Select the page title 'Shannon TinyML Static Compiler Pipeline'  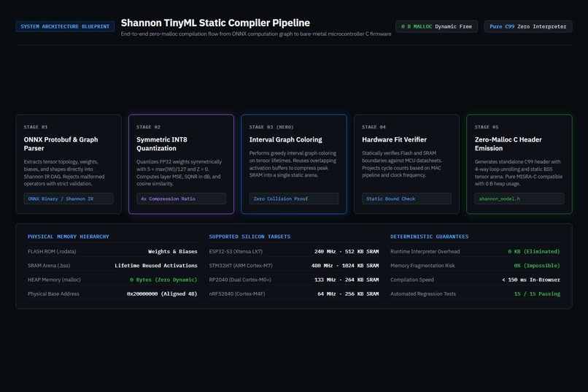(x=215, y=23)
